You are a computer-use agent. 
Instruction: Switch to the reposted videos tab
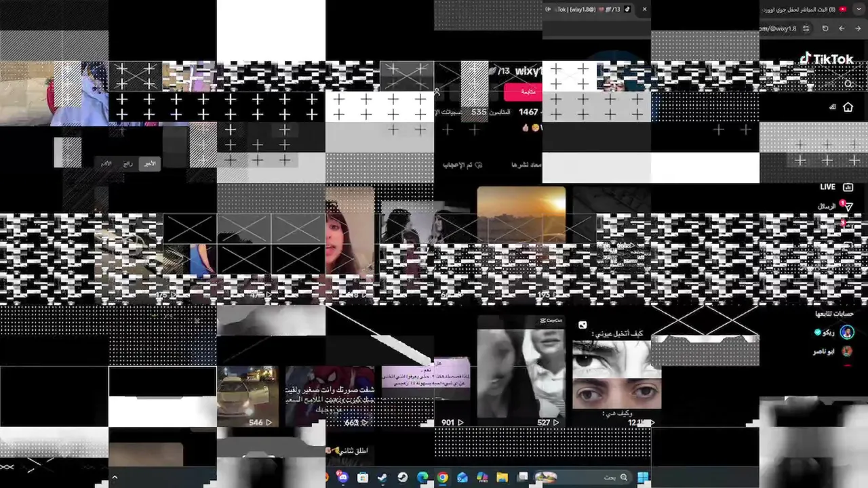[x=526, y=165]
